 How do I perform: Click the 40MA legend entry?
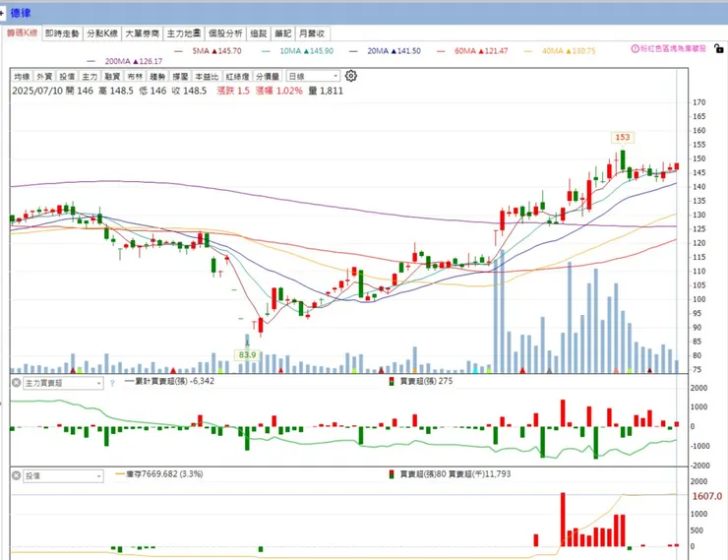560,51
